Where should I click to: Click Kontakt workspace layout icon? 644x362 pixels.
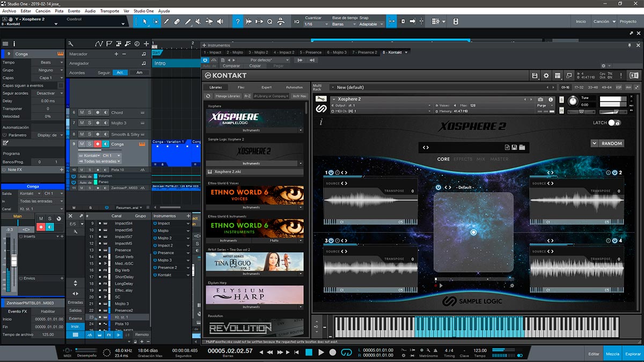click(x=558, y=76)
